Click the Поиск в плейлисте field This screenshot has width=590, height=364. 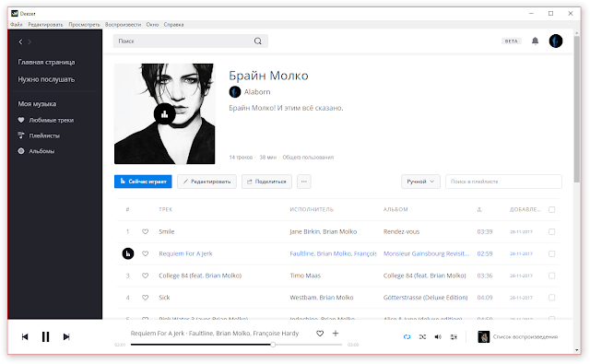coord(503,182)
